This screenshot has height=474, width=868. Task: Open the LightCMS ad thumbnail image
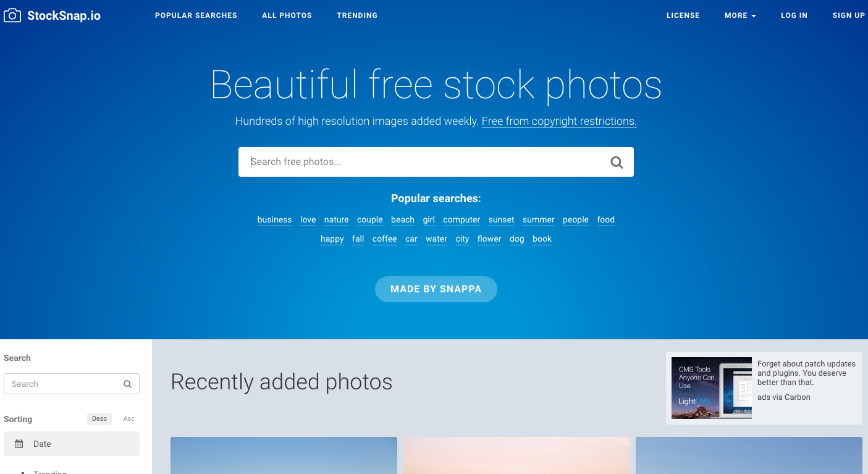point(712,388)
